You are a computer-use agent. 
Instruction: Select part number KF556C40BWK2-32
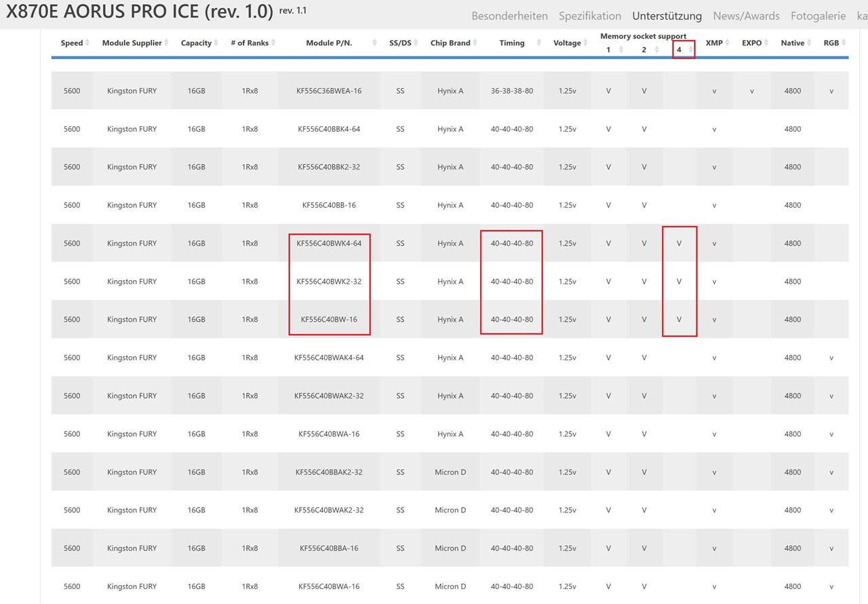click(329, 281)
